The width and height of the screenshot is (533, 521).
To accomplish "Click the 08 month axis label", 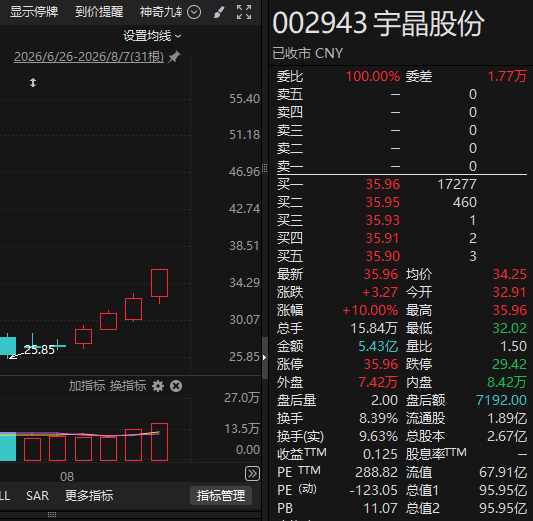I will click(x=67, y=477).
